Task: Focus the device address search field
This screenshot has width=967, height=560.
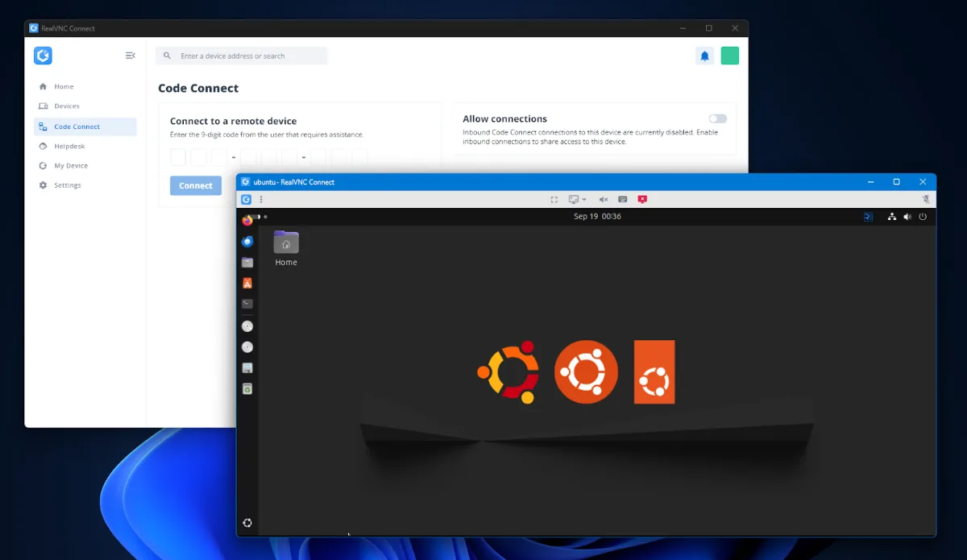Action: click(242, 56)
